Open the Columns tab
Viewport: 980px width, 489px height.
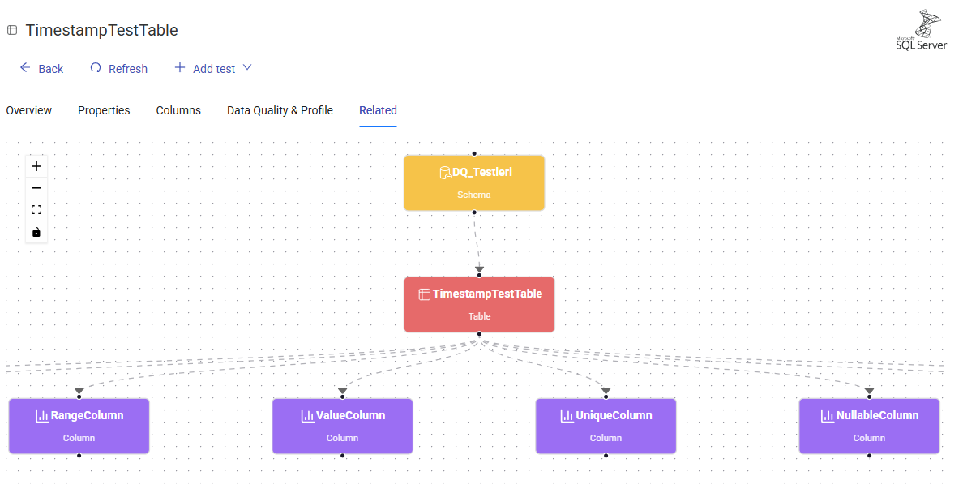pyautogui.click(x=178, y=110)
